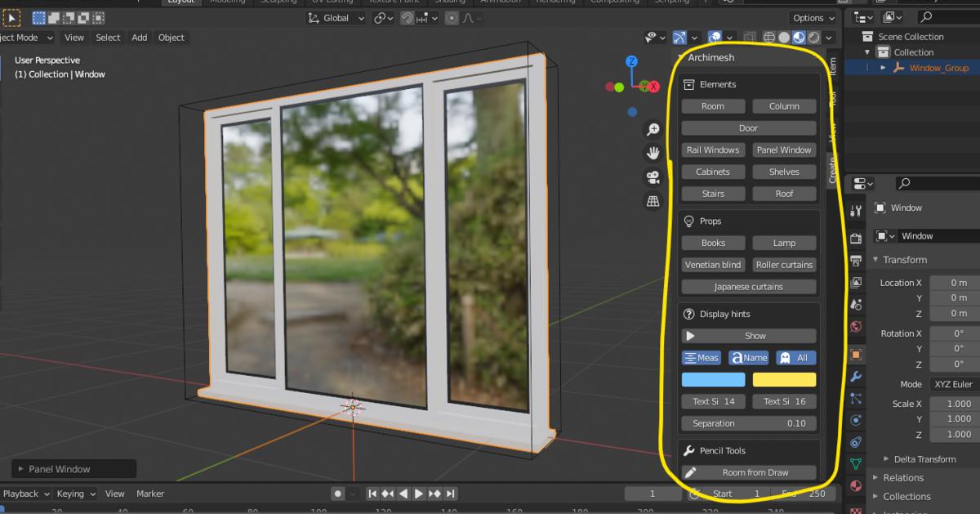Expand Delta Transform subpanel
This screenshot has width=980, height=514.
click(x=887, y=459)
